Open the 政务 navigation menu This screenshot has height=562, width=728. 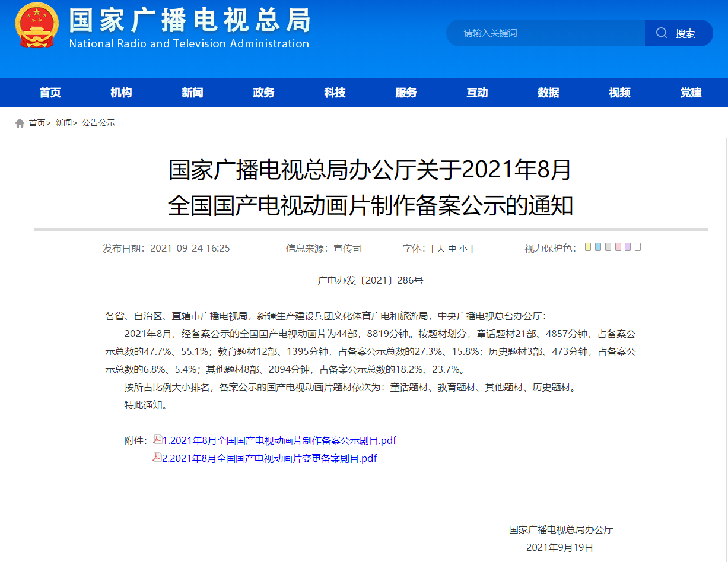tap(263, 93)
